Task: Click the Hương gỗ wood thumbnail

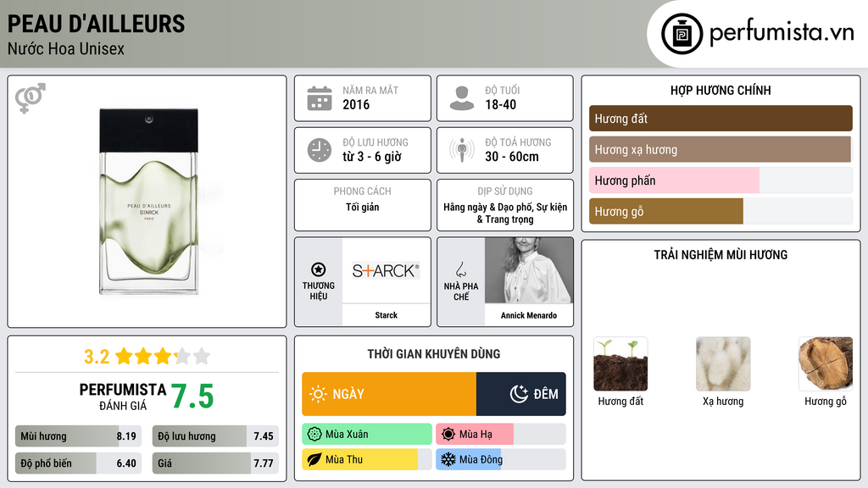Action: 826,364
